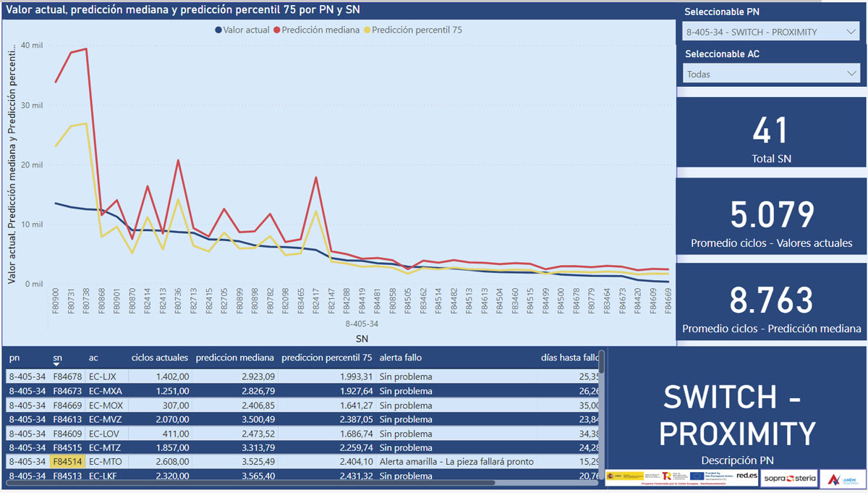Expand the Seleccionable AC dropdown arrow

coord(851,74)
